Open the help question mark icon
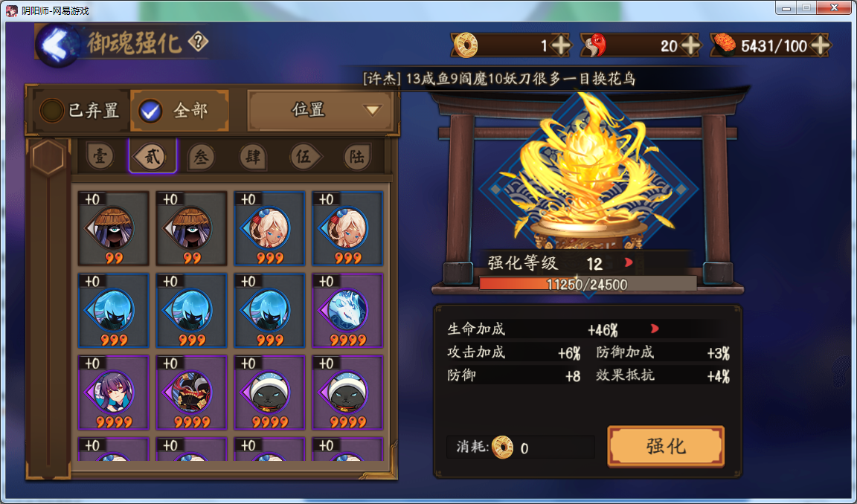Image resolution: width=857 pixels, height=504 pixels. 199,42
